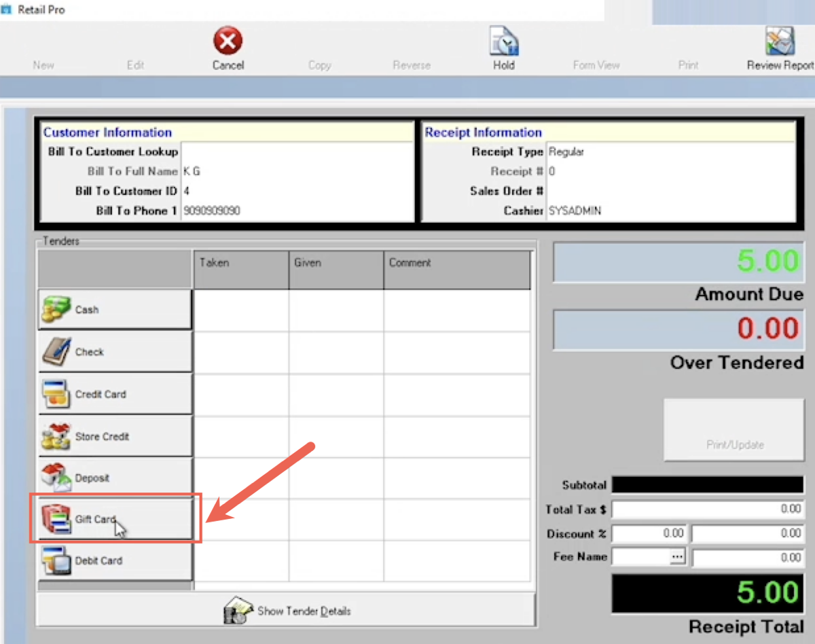
Task: Click the Reverse toolbar item
Action: tap(412, 65)
